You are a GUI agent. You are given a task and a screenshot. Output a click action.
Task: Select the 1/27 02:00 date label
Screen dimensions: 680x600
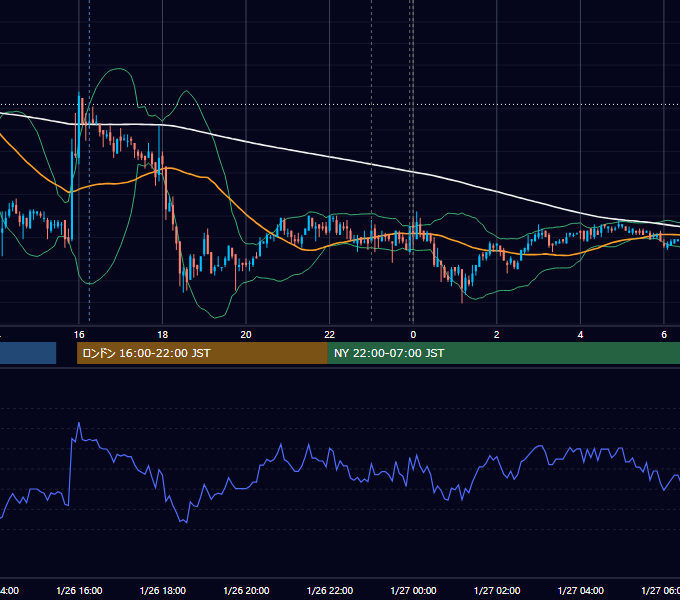pos(497,590)
